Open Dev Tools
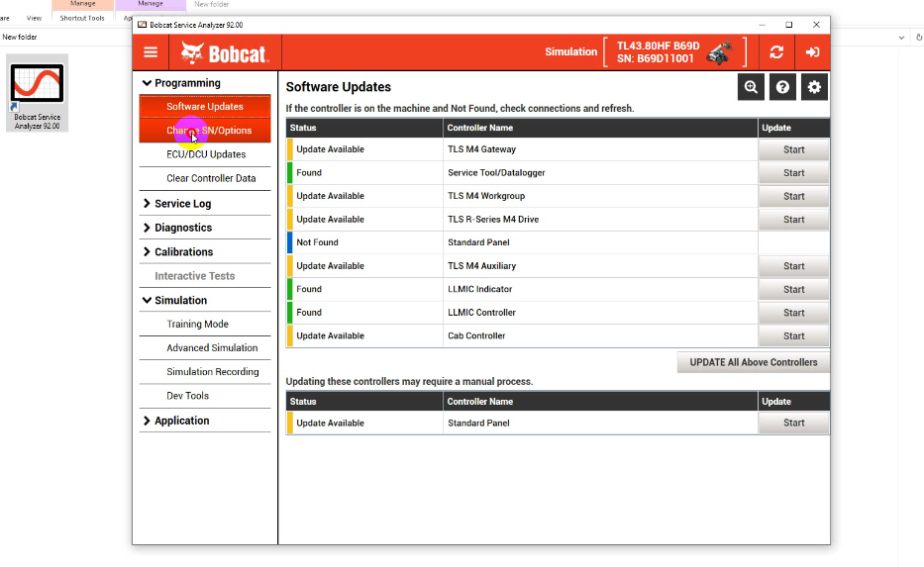 click(204, 396)
